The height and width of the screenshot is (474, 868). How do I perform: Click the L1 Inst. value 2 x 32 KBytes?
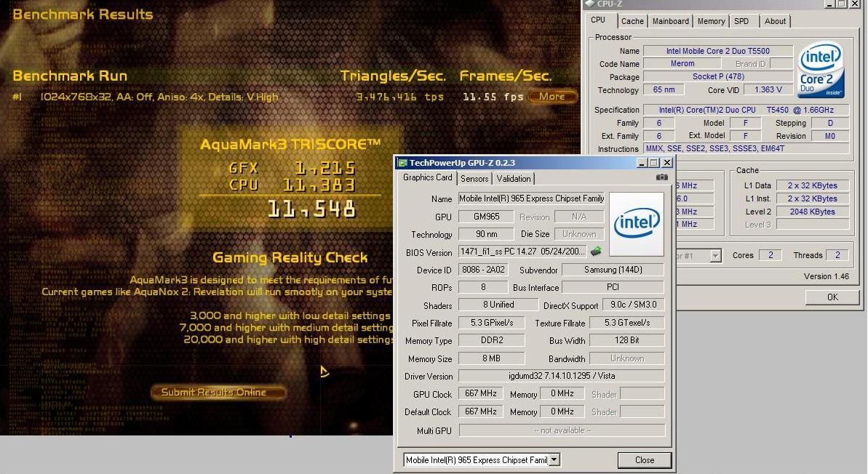point(812,198)
